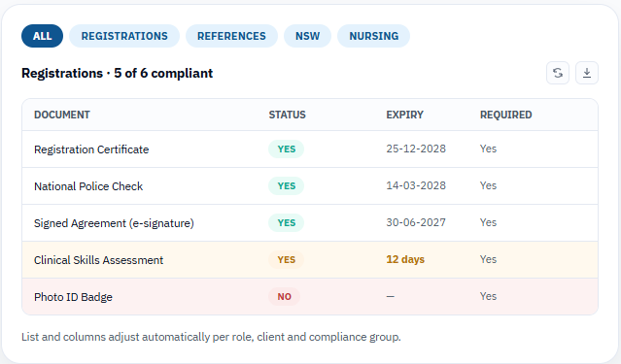Open the Registration Certificate row
The width and height of the screenshot is (621, 364).
[x=310, y=149]
